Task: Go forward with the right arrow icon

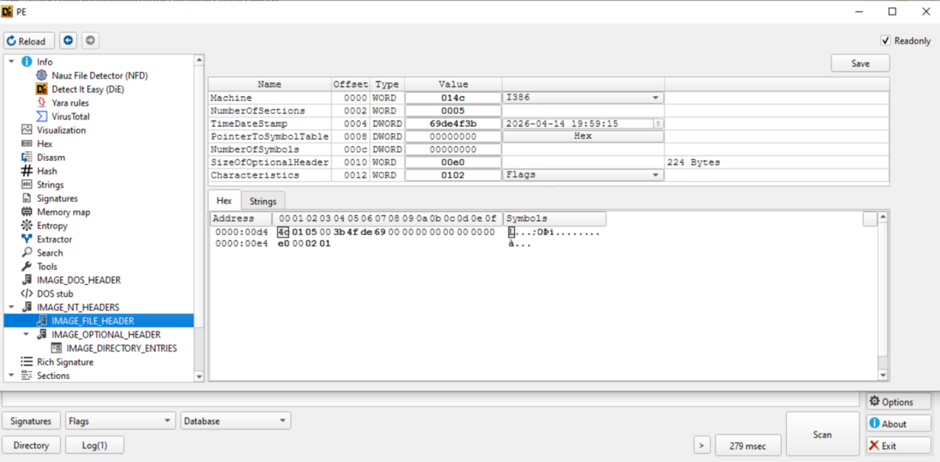Action: pyautogui.click(x=90, y=41)
